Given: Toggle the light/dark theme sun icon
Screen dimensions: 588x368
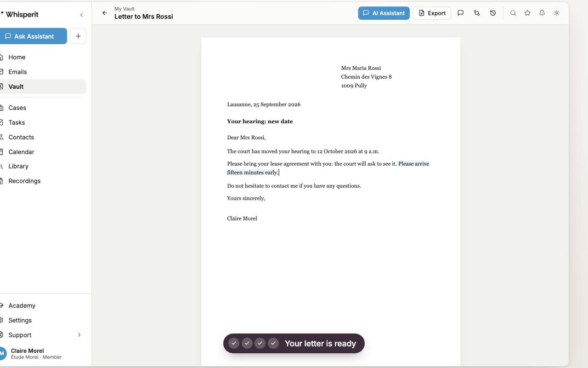Looking at the screenshot, I should [557, 13].
